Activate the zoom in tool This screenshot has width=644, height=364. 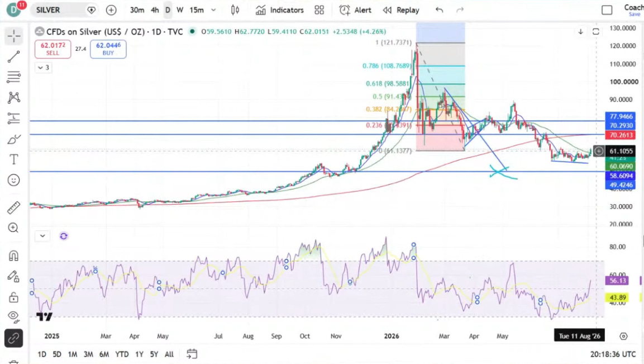pos(13,228)
